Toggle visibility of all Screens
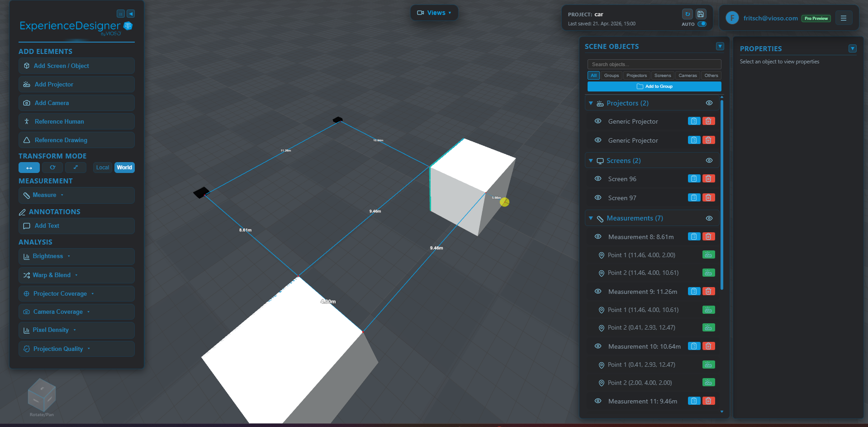 [709, 160]
